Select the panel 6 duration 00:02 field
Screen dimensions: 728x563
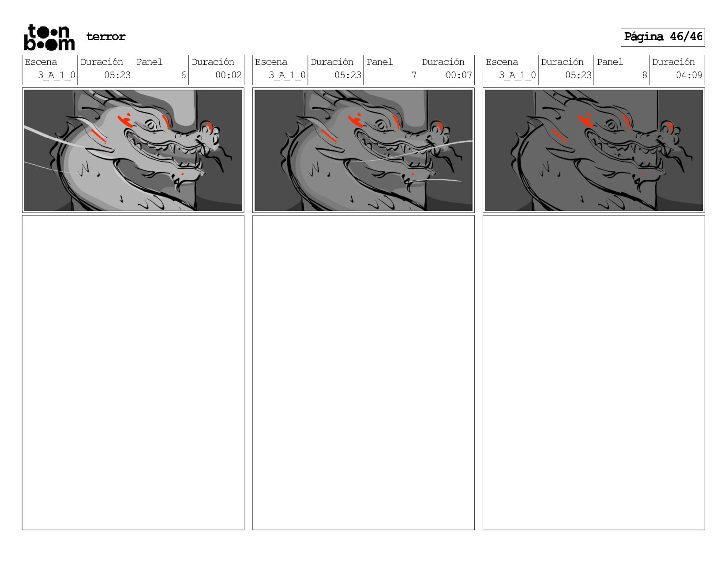tap(216, 70)
